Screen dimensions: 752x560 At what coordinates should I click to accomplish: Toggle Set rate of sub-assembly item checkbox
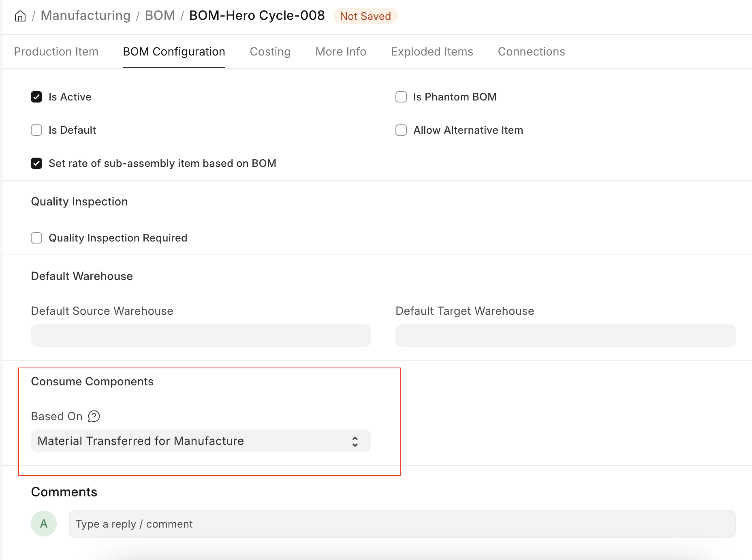36,163
